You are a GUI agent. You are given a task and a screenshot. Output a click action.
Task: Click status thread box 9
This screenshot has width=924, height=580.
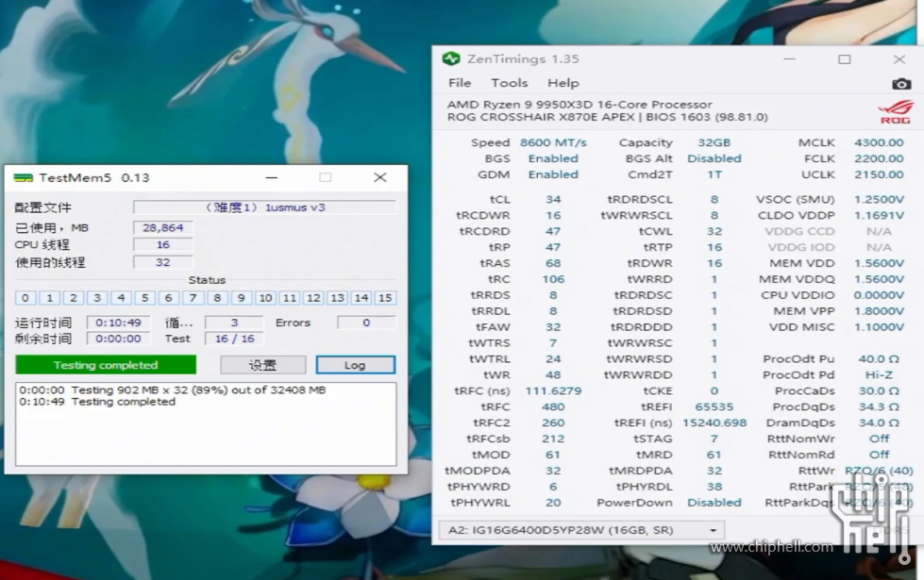click(241, 298)
